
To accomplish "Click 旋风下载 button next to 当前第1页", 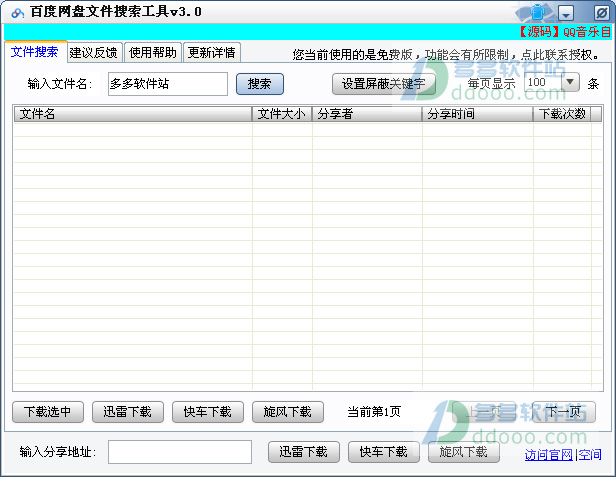I will [288, 412].
